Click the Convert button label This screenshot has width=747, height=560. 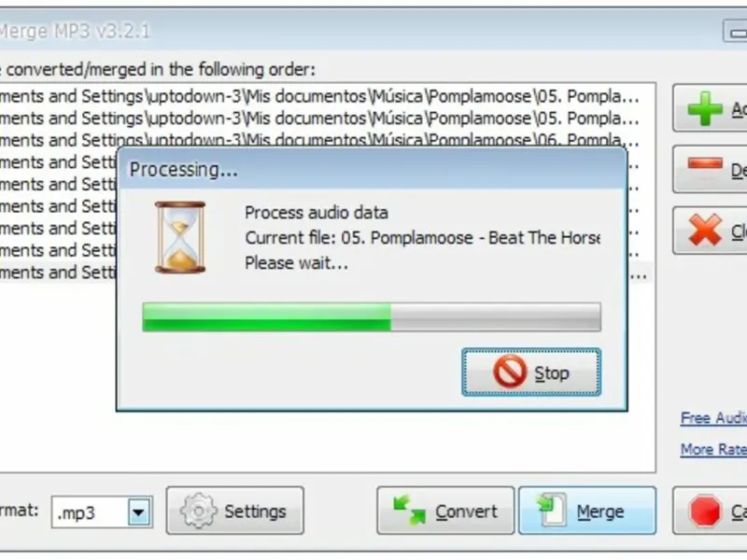(x=466, y=511)
